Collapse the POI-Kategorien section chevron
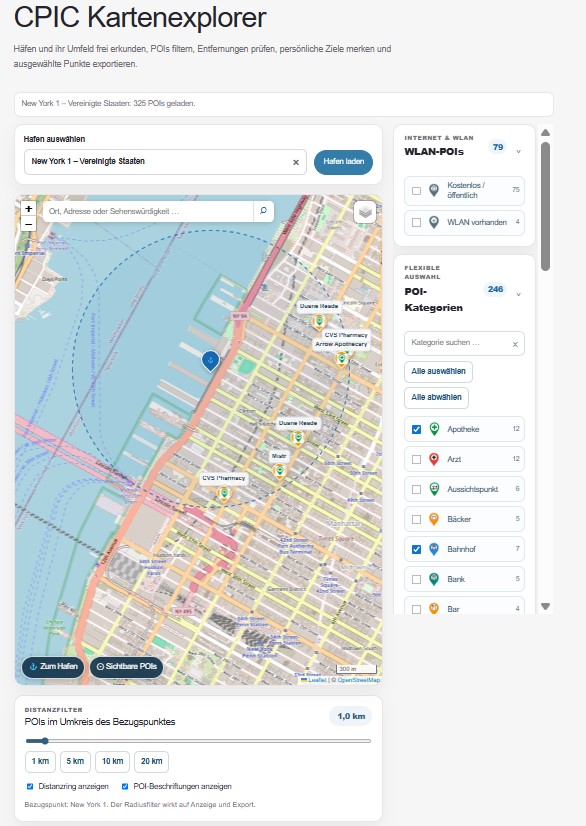 pyautogui.click(x=519, y=294)
